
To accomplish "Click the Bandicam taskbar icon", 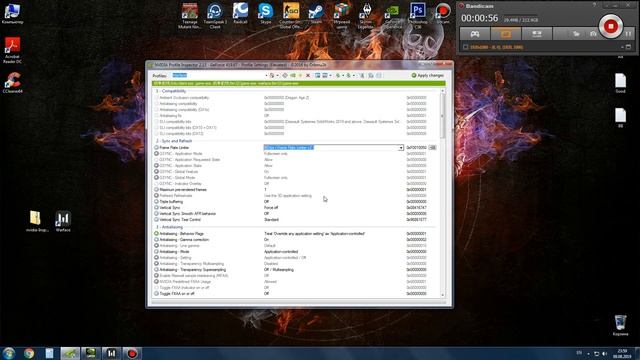I will (x=132, y=353).
